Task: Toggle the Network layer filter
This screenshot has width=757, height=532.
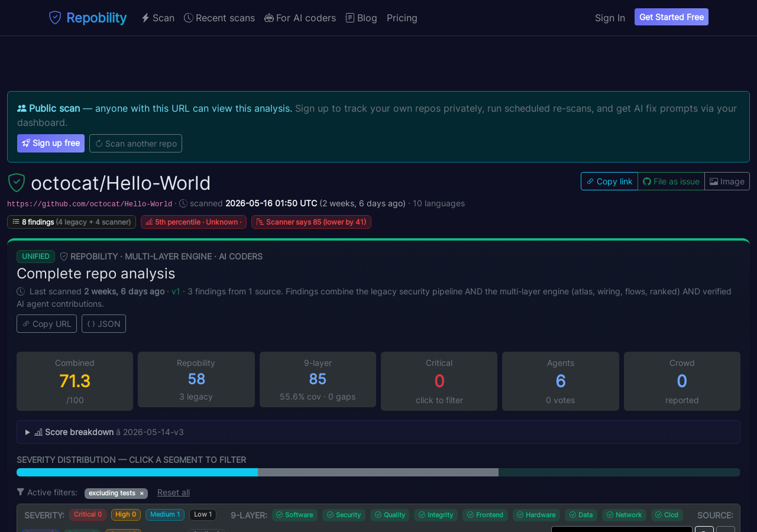Action: 624,515
